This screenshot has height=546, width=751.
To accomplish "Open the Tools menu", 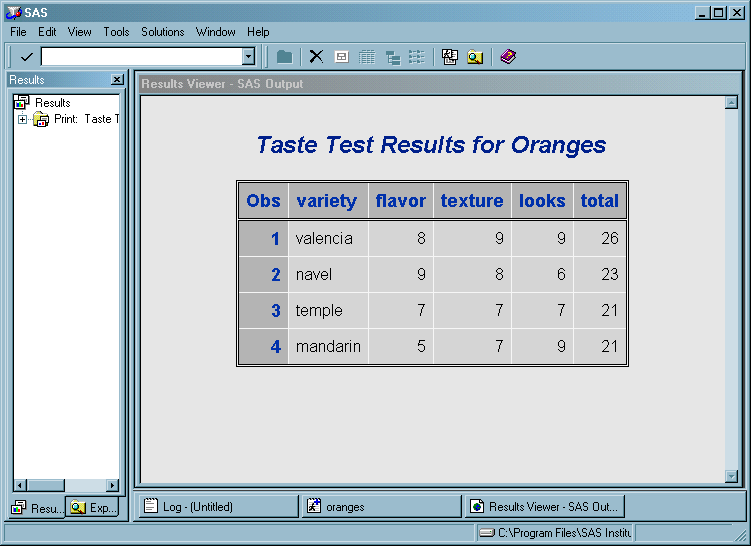I will (x=116, y=32).
